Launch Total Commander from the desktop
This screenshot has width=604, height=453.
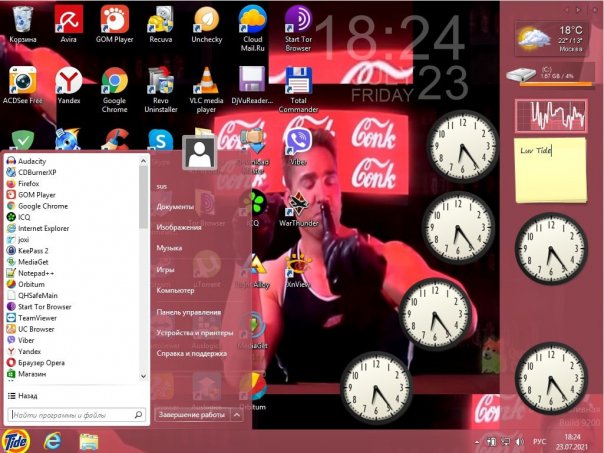tap(295, 83)
